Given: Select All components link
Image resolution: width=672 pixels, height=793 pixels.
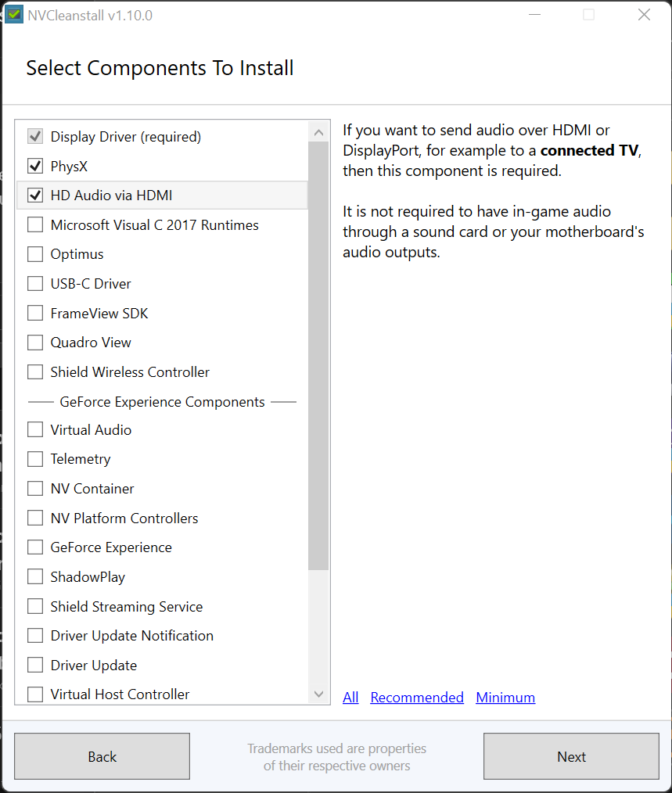Looking at the screenshot, I should coord(350,698).
